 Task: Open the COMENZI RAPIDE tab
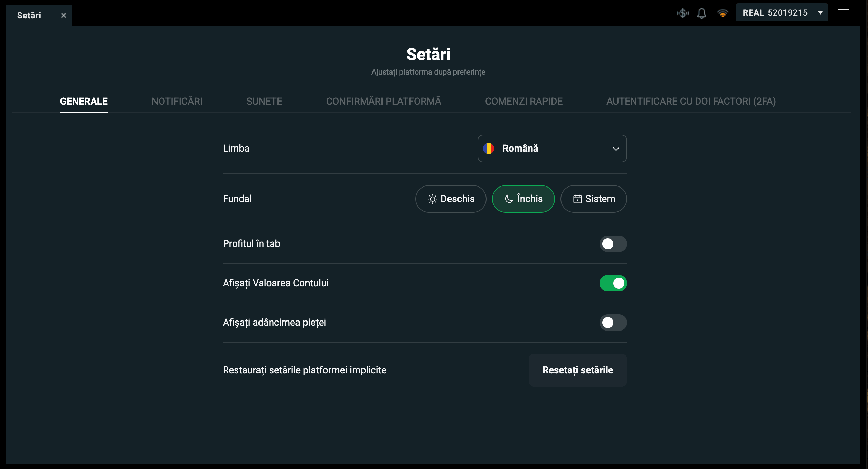pos(523,101)
